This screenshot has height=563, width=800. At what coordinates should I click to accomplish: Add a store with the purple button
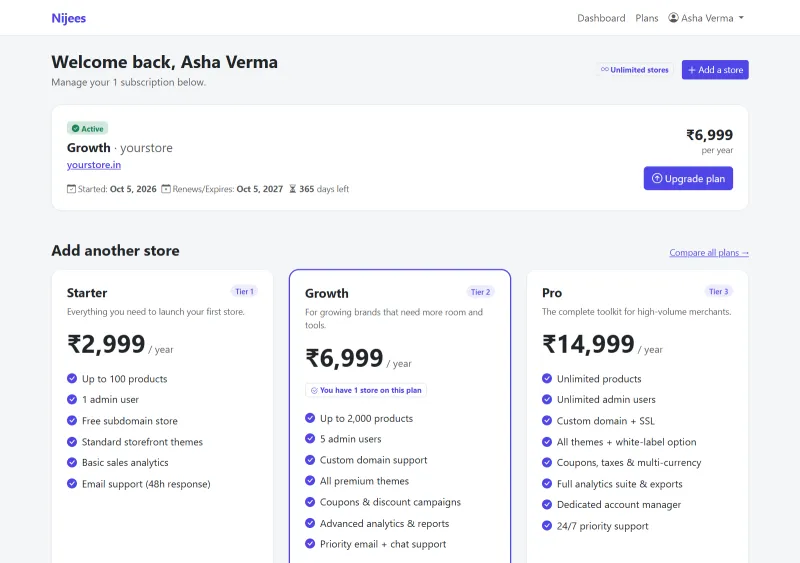(x=715, y=70)
